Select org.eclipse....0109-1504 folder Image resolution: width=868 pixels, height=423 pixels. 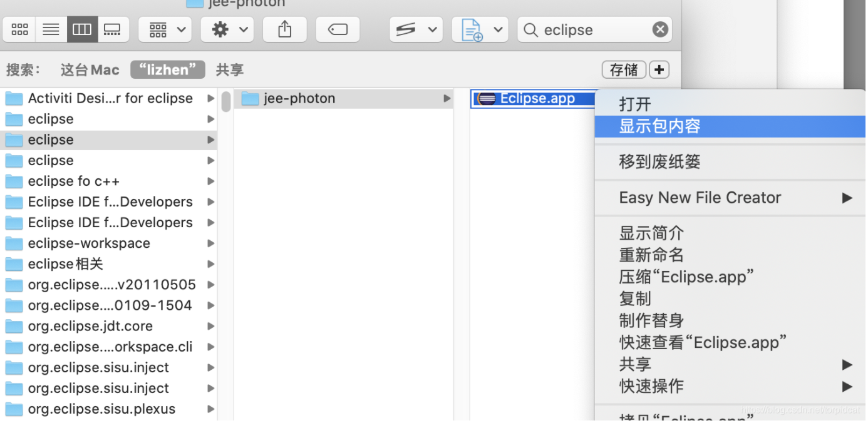pos(109,305)
